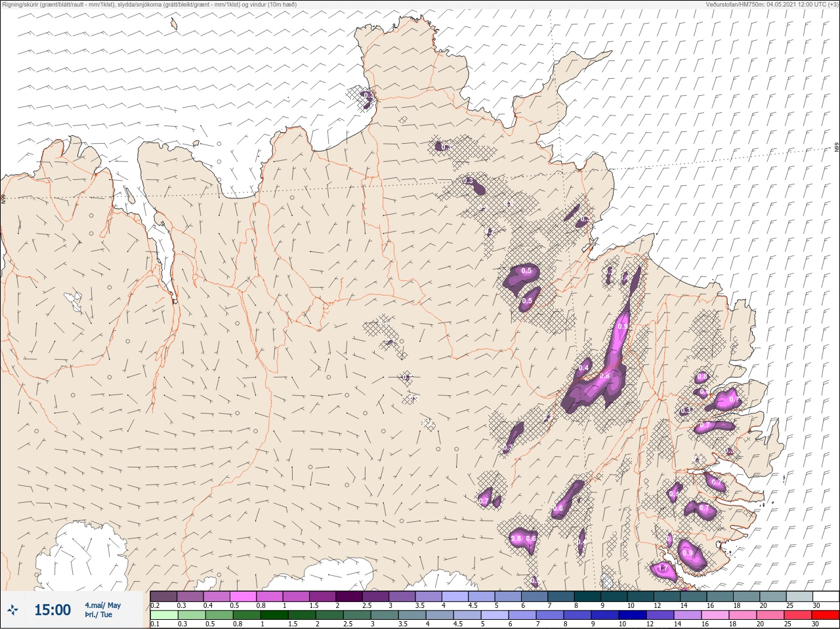
Task: Click the N99 latitude label on the right edge
Action: (x=837, y=148)
